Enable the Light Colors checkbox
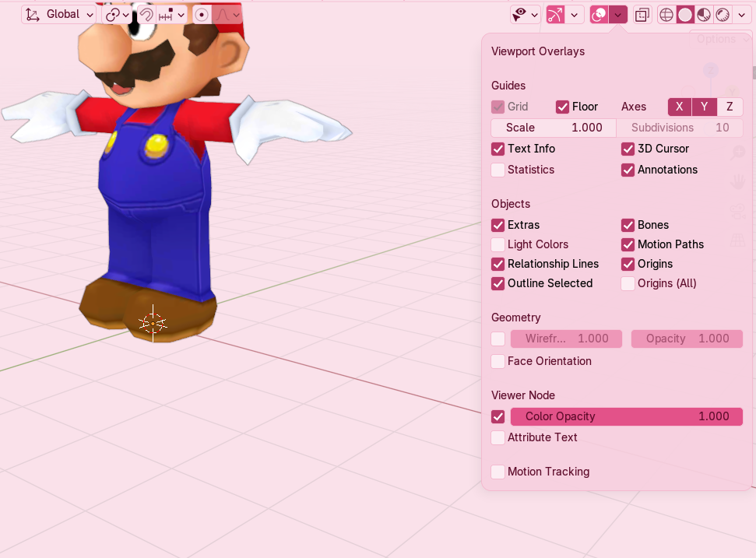This screenshot has width=756, height=558. coord(498,245)
